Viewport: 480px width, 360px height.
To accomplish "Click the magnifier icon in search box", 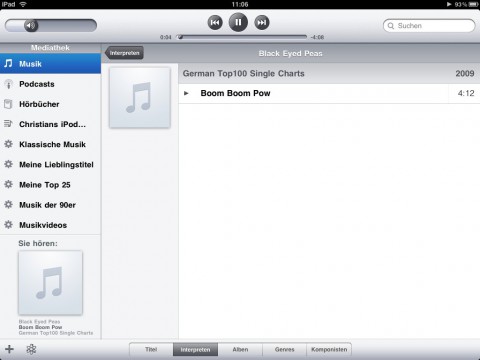I will (391, 26).
